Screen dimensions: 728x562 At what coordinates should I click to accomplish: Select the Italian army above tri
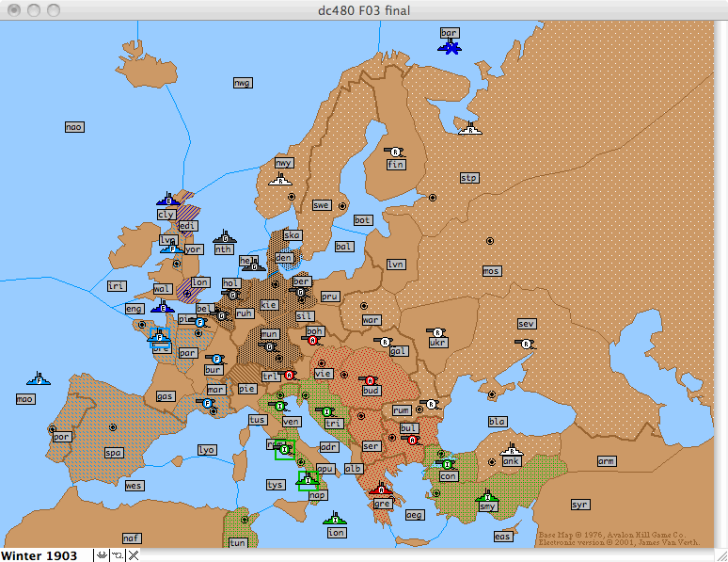click(x=326, y=411)
